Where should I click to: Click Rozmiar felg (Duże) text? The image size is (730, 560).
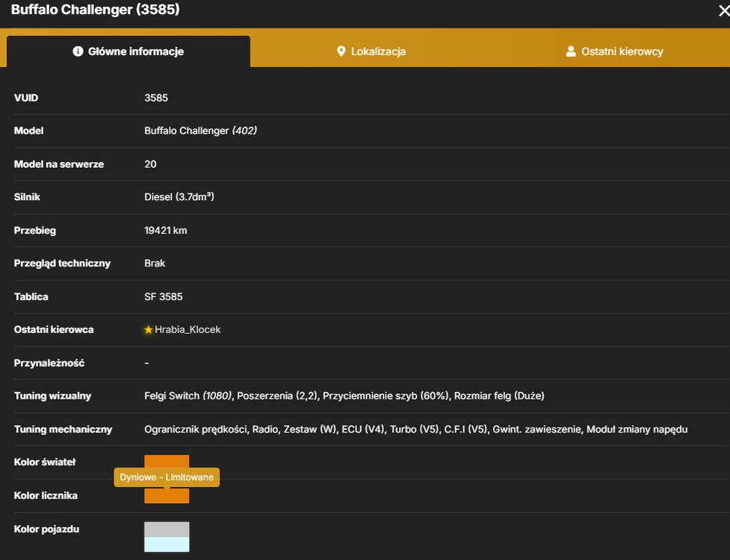point(499,396)
